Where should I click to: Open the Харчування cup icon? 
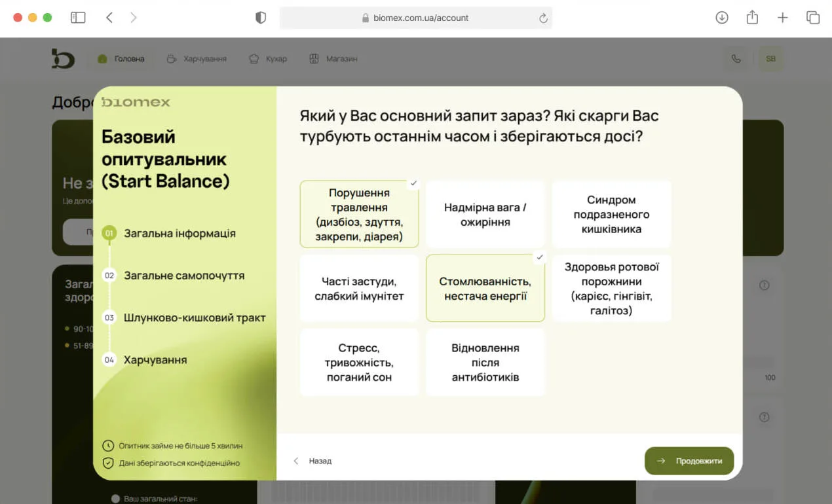pos(170,58)
